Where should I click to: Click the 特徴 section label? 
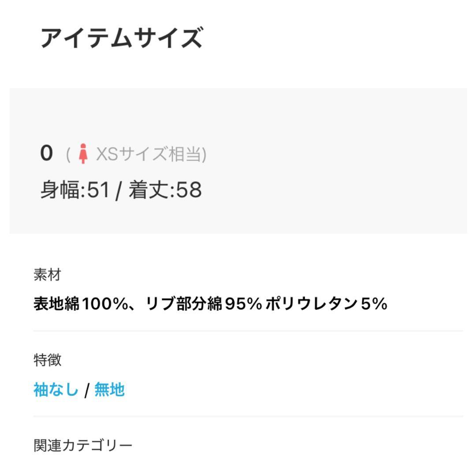point(47,360)
